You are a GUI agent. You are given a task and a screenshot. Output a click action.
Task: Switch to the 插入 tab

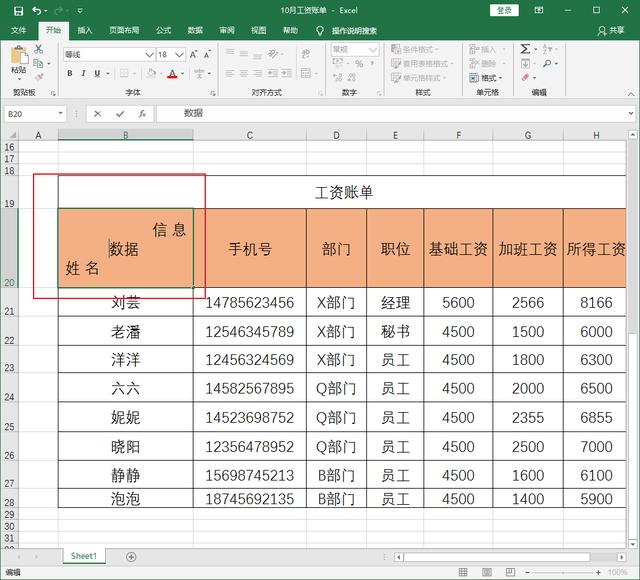point(84,30)
